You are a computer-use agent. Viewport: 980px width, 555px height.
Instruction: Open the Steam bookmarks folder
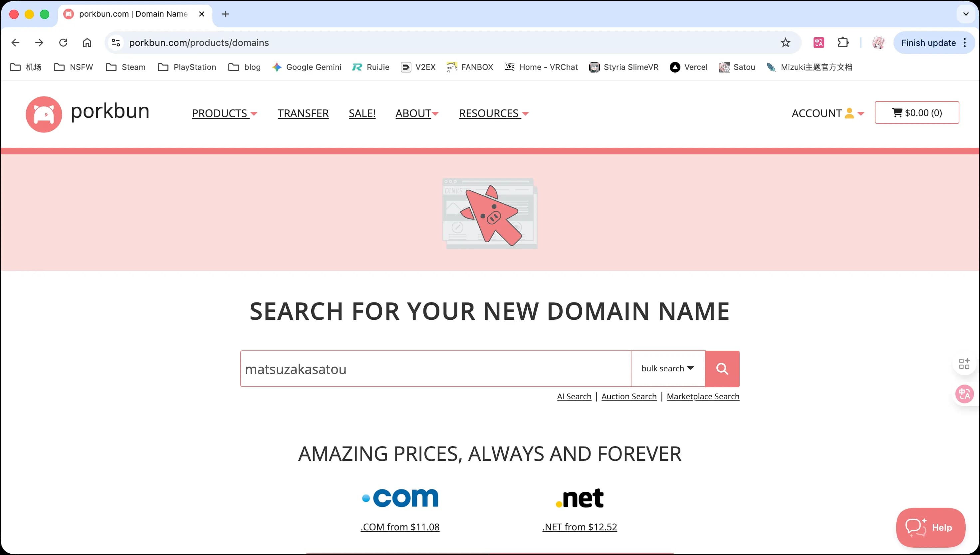click(125, 67)
